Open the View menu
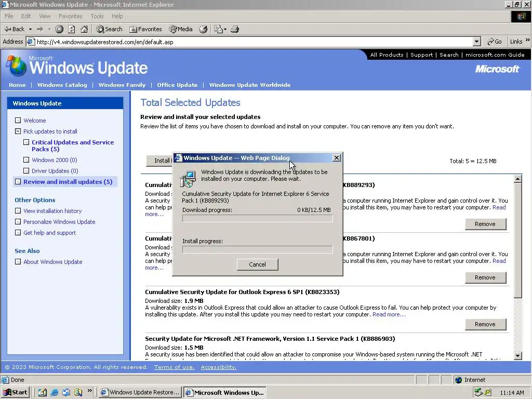This screenshot has height=399, width=532. click(x=45, y=16)
